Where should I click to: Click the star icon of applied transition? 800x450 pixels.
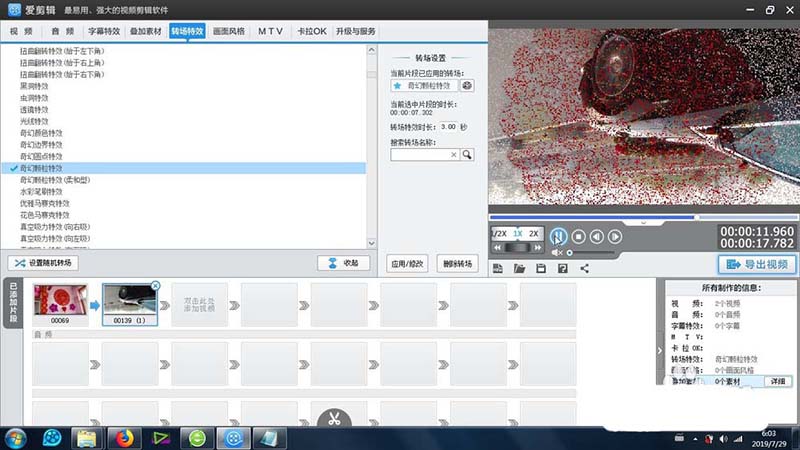[397, 86]
